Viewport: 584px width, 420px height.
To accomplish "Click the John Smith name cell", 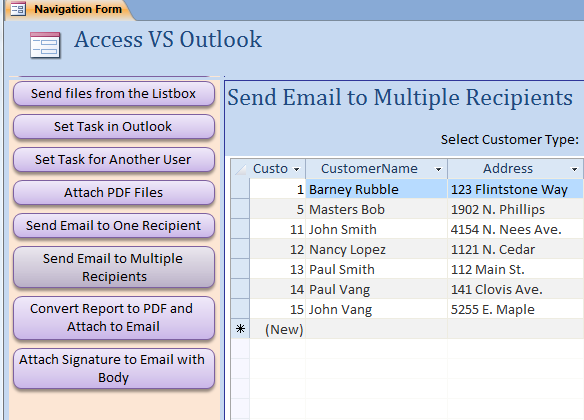I will click(377, 229).
